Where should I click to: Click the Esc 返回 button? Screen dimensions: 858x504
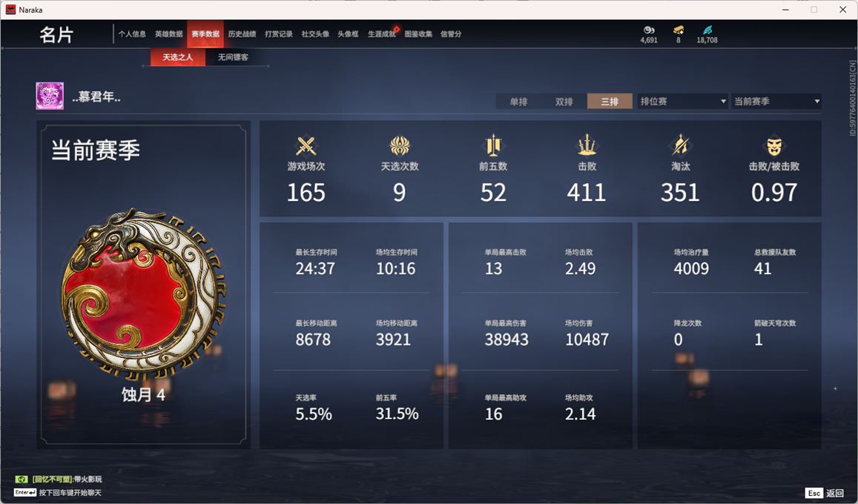(825, 493)
